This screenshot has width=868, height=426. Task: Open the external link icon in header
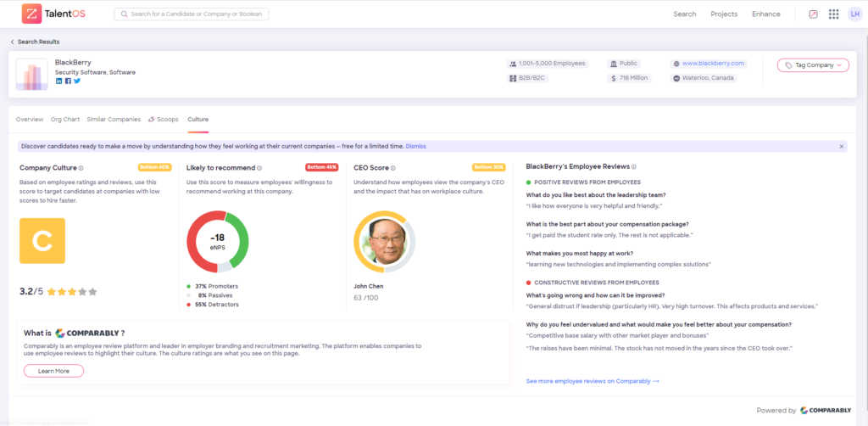tap(813, 14)
